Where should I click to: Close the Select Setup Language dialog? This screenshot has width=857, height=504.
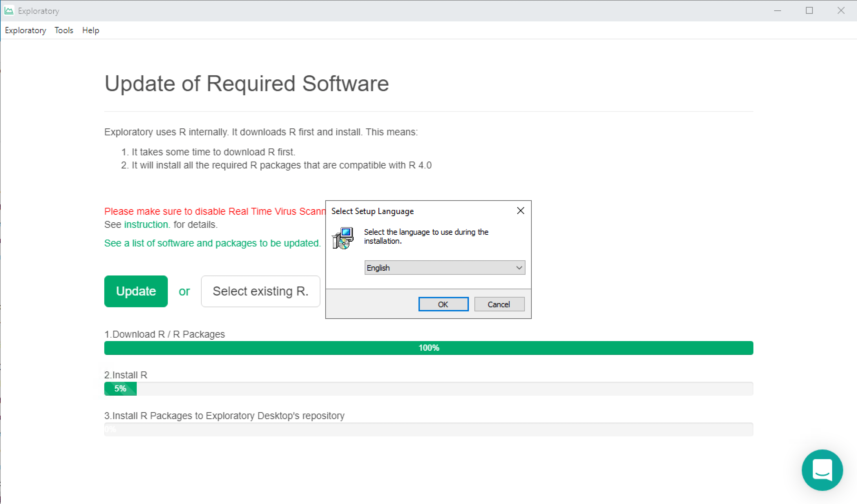pyautogui.click(x=520, y=211)
